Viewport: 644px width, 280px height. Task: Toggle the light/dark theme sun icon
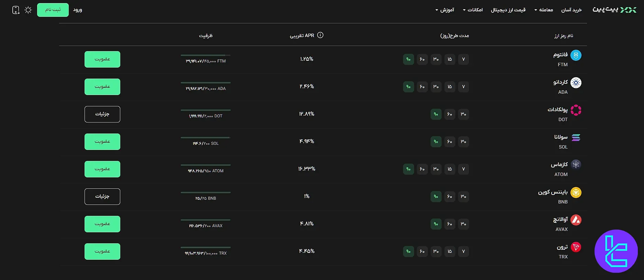click(x=28, y=10)
